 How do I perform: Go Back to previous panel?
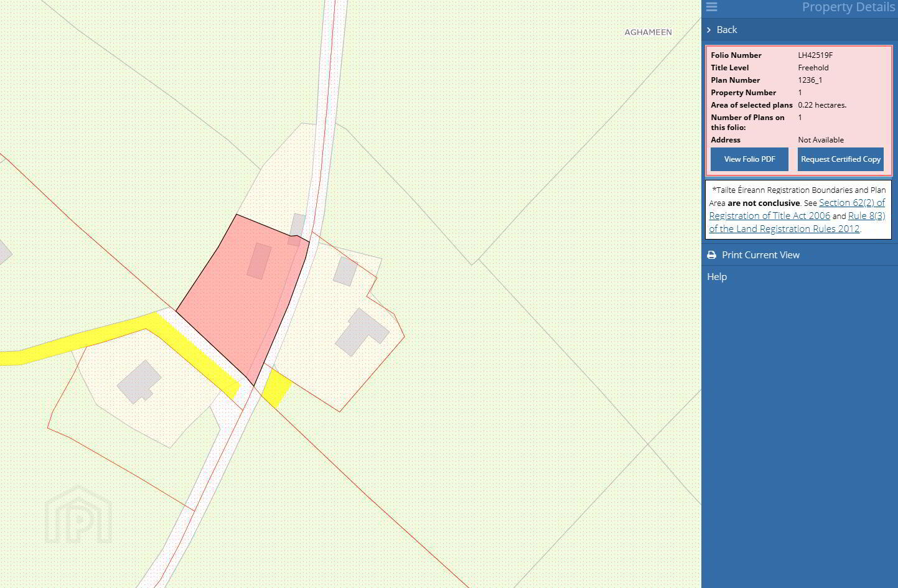[726, 30]
